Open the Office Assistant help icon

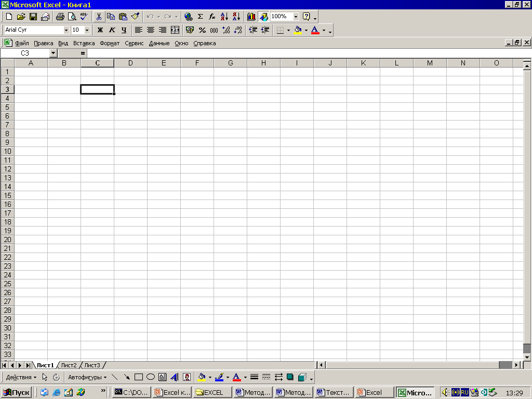(307, 16)
